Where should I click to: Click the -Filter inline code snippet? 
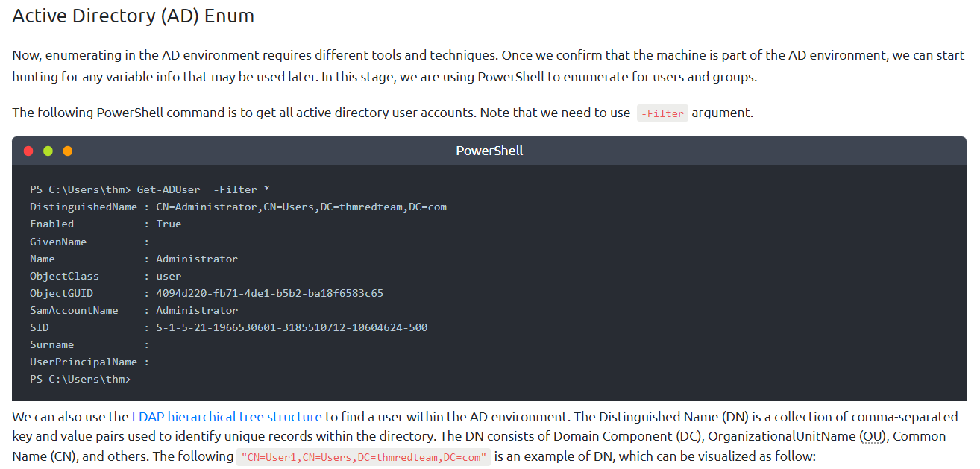[662, 113]
